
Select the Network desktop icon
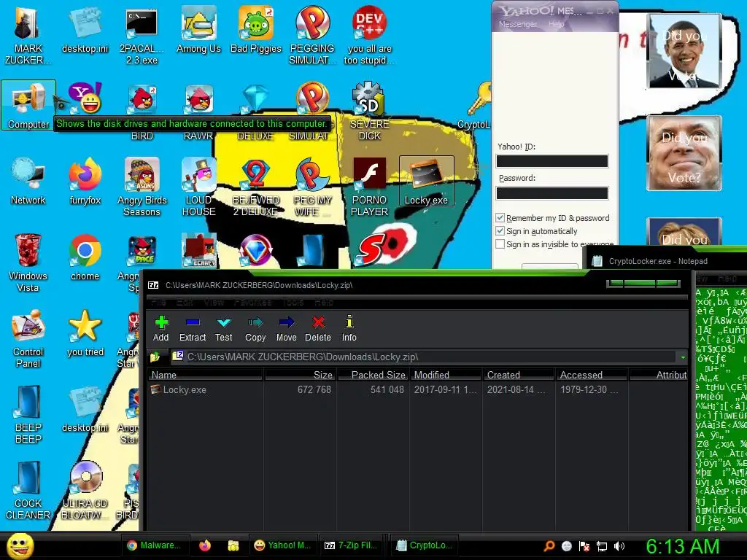click(28, 181)
